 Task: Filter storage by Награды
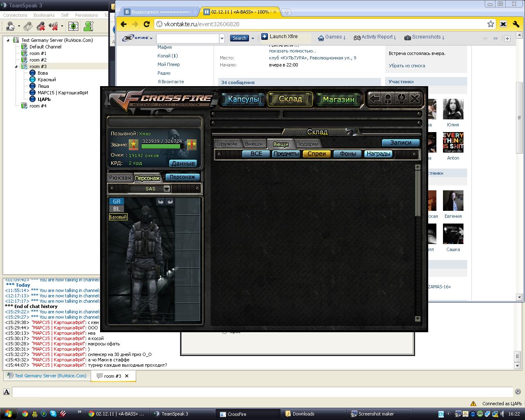click(378, 153)
